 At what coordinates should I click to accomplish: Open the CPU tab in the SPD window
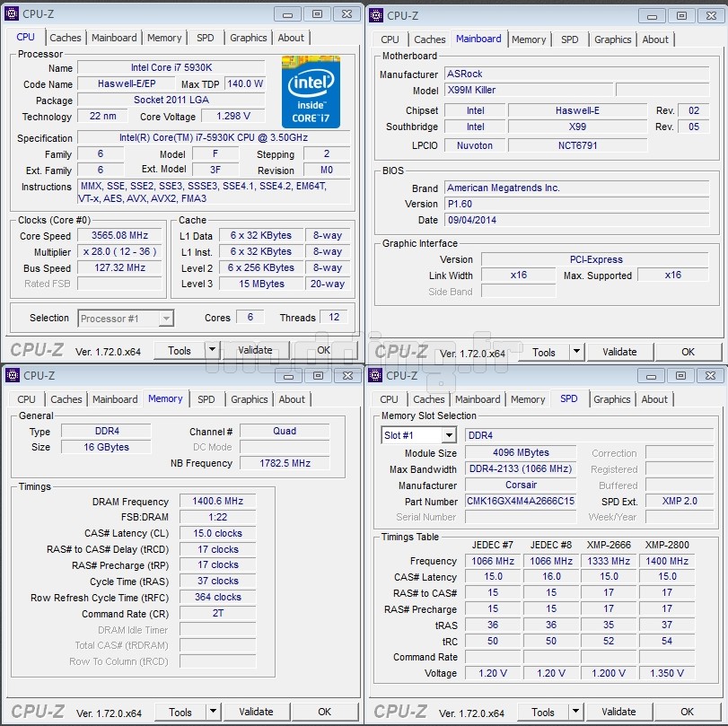(x=389, y=399)
